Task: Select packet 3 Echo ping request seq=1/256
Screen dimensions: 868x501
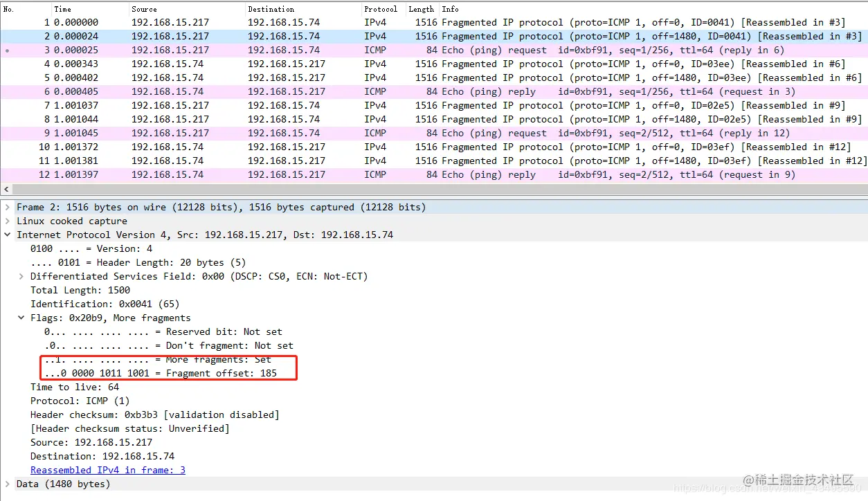Action: point(434,50)
